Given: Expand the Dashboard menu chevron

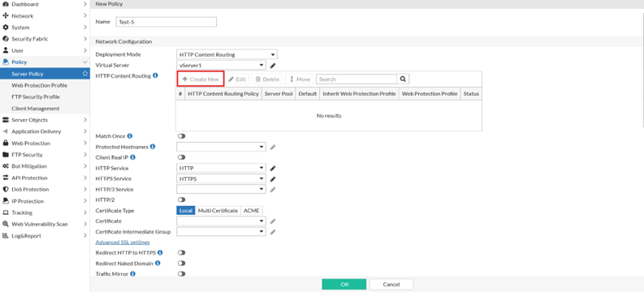Looking at the screenshot, I should [x=85, y=4].
